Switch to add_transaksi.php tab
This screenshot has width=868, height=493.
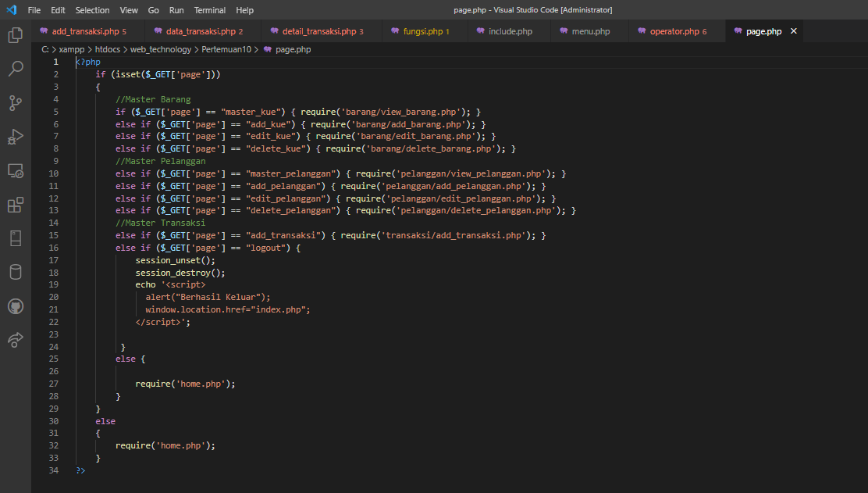pyautogui.click(x=88, y=31)
